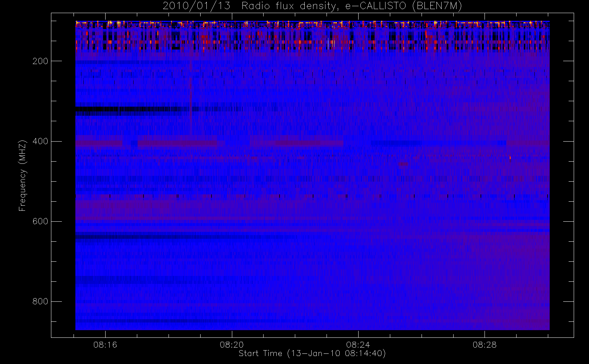Click the 200 frequency tick label
The width and height of the screenshot is (589, 364).
coord(40,61)
